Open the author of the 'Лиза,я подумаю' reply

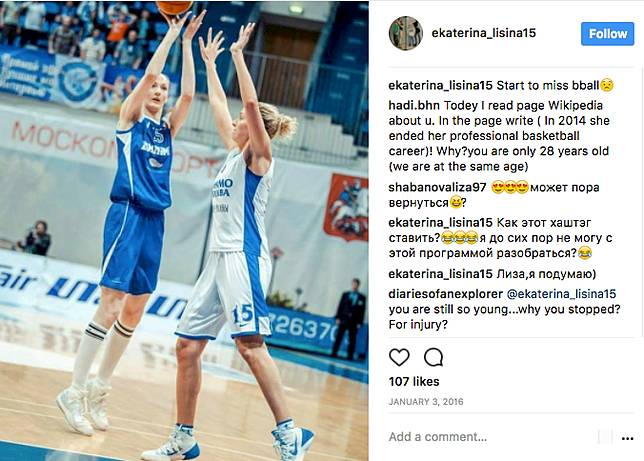(x=440, y=274)
